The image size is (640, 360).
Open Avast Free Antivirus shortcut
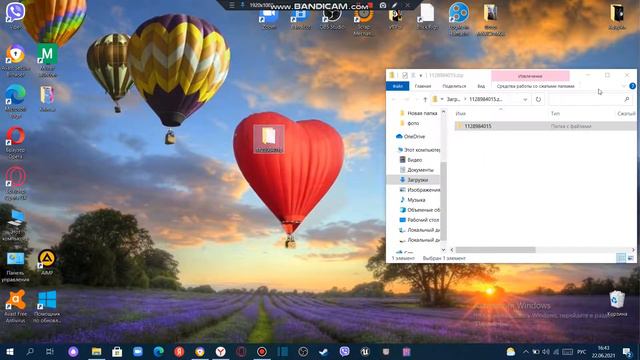[16, 306]
